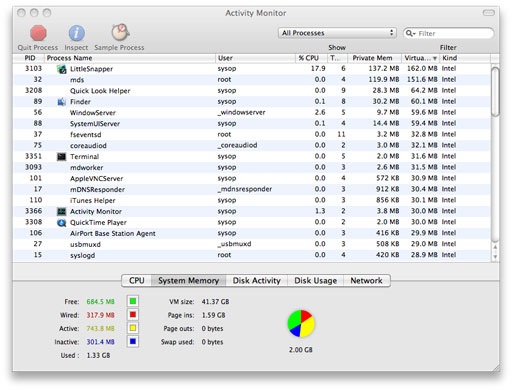Click the Inspect info icon
Image resolution: width=512 pixels, height=390 pixels.
77,33
